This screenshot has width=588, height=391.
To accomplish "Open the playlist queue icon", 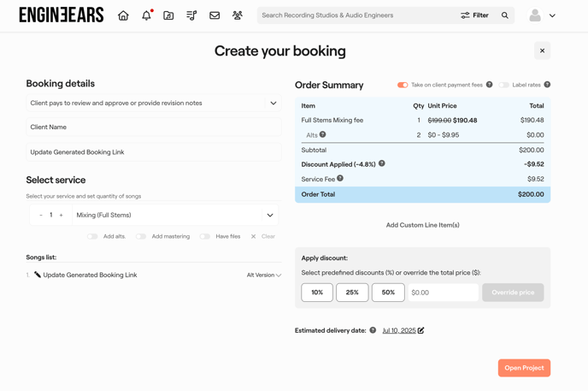I will coord(191,15).
